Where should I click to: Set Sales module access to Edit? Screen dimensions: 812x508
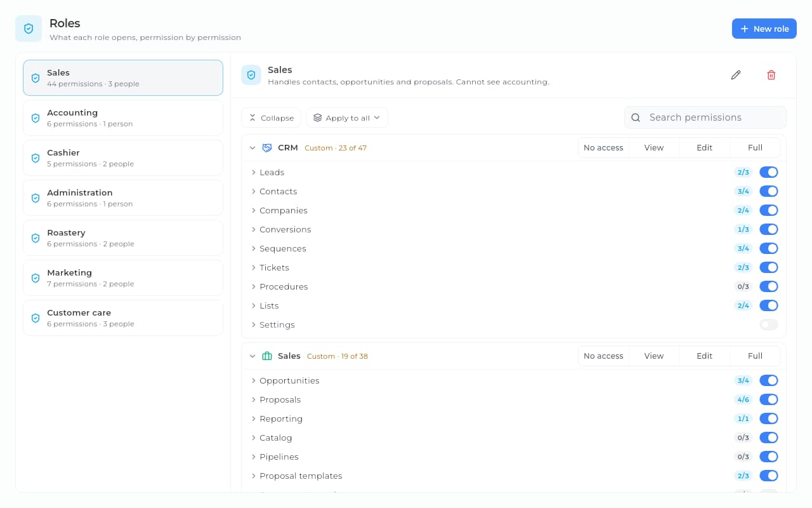coord(705,356)
